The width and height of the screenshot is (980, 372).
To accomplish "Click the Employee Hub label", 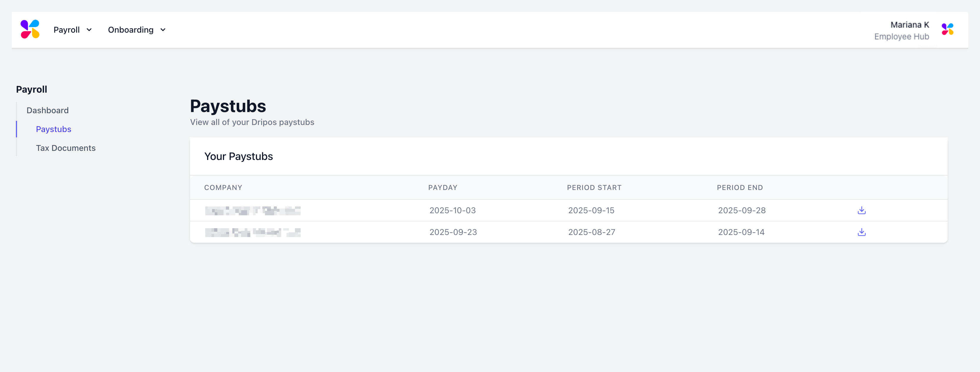I will coord(901,36).
